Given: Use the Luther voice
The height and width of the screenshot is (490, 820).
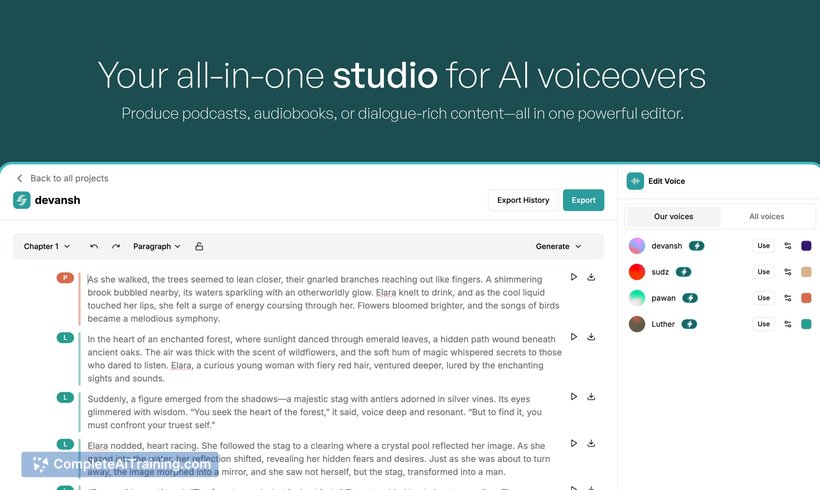Looking at the screenshot, I should (x=764, y=324).
